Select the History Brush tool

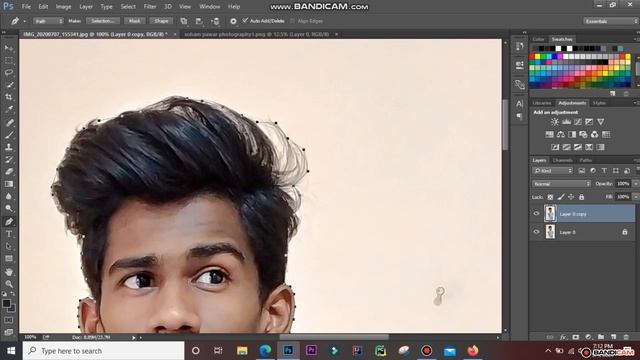[x=9, y=160]
